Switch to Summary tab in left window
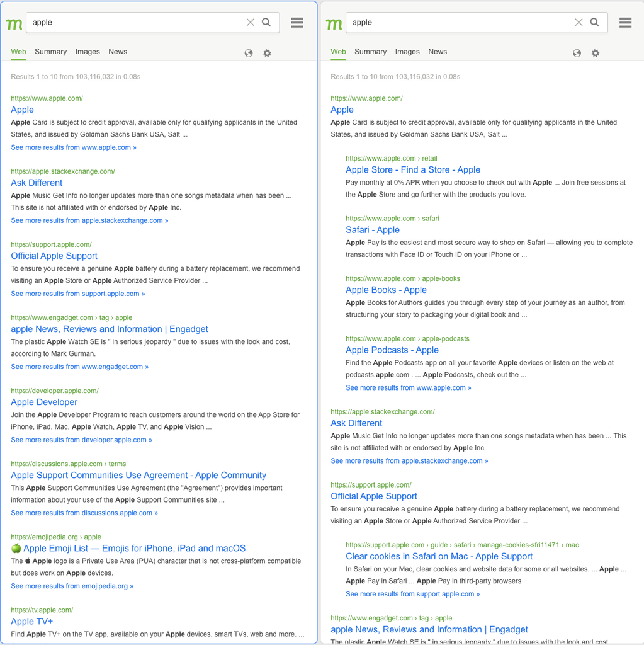 [50, 52]
